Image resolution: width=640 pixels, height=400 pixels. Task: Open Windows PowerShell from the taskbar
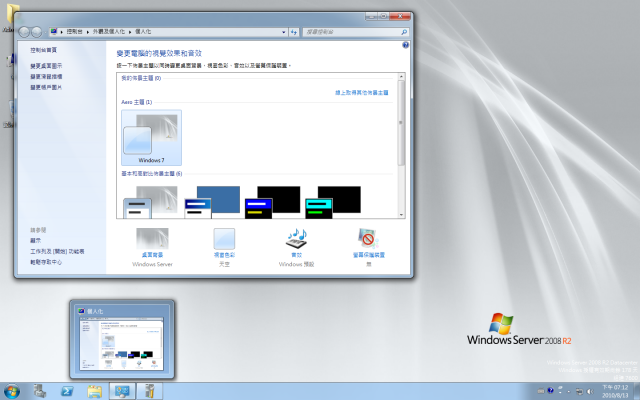(67, 391)
